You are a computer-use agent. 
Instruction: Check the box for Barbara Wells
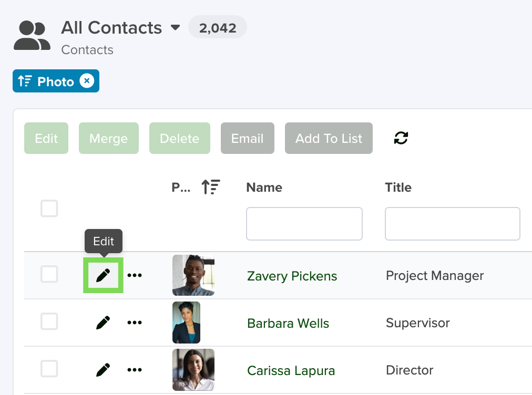49,321
